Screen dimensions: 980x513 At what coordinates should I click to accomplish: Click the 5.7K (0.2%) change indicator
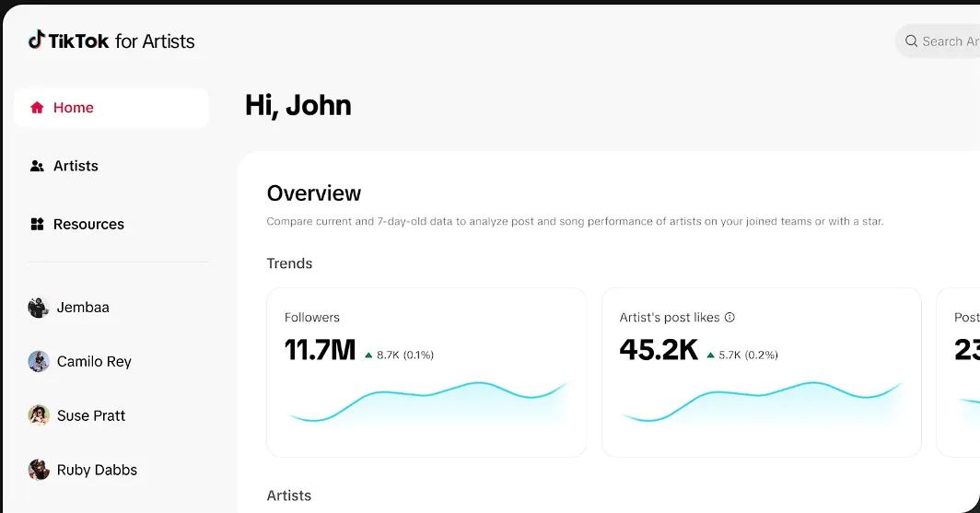(x=742, y=355)
